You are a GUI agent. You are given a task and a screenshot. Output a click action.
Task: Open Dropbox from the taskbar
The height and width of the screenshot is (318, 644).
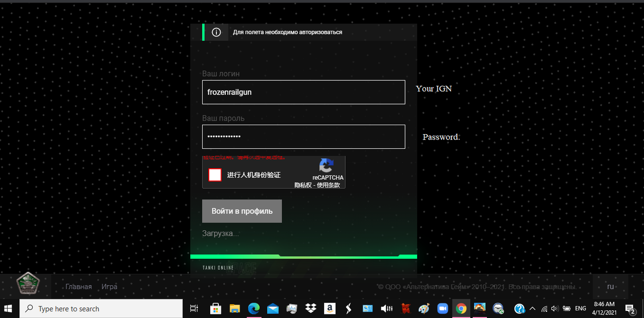click(x=310, y=308)
